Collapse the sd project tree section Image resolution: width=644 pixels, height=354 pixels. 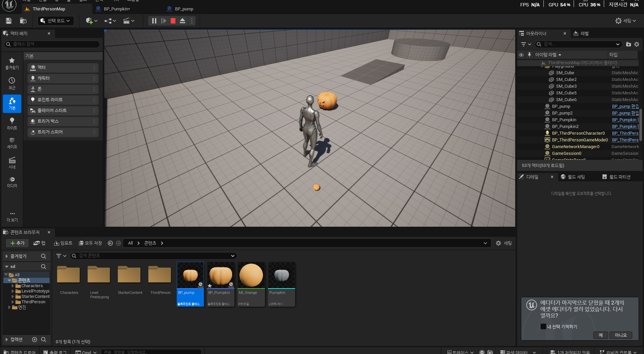point(7,267)
